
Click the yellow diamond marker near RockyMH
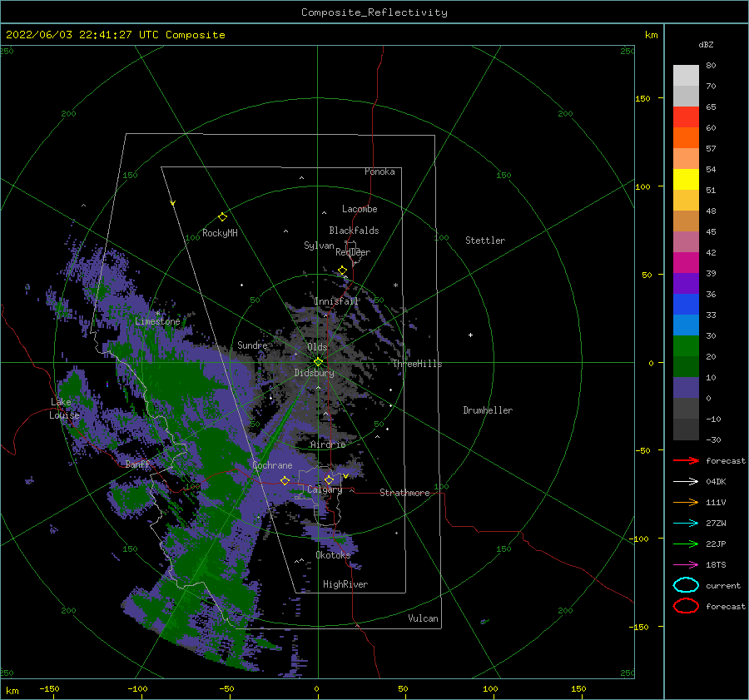point(222,217)
